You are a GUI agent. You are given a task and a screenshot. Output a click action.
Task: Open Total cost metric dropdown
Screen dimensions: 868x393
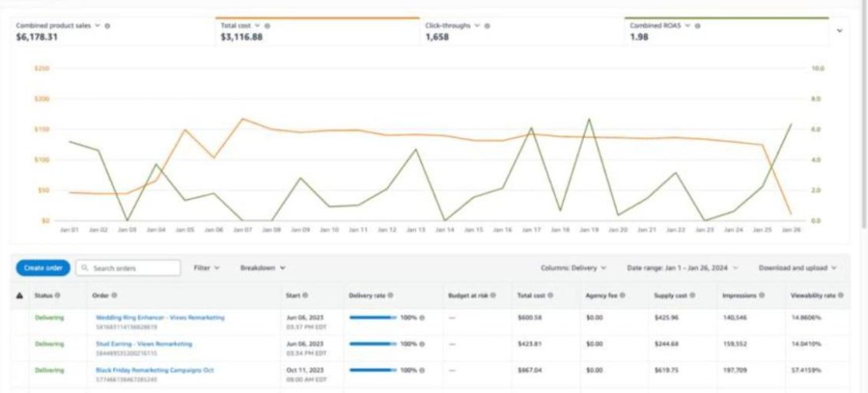(x=257, y=26)
